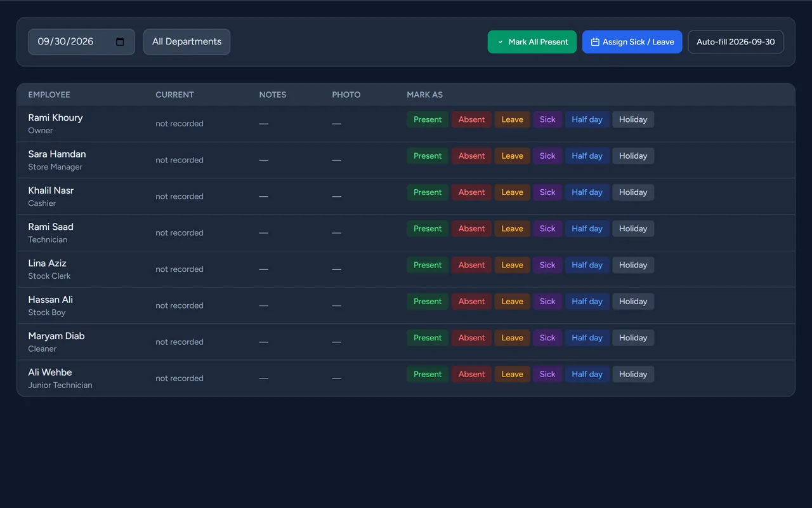
Task: Click the Store Manager role text
Action: [55, 167]
